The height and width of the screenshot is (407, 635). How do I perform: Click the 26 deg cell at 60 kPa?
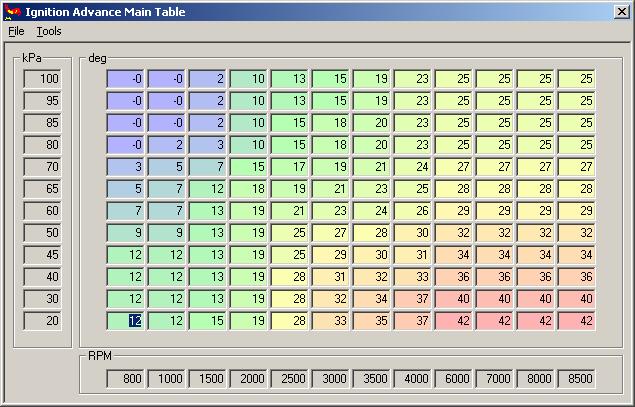click(x=412, y=211)
